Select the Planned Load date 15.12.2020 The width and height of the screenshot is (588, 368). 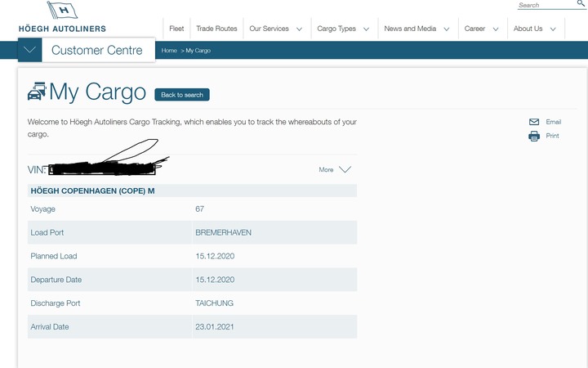[x=215, y=256]
